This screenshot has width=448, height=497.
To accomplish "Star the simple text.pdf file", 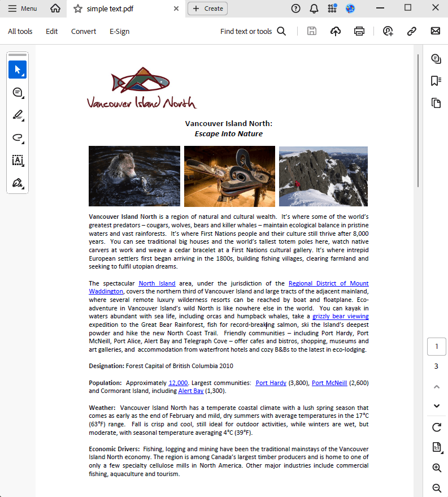I will click(78, 8).
